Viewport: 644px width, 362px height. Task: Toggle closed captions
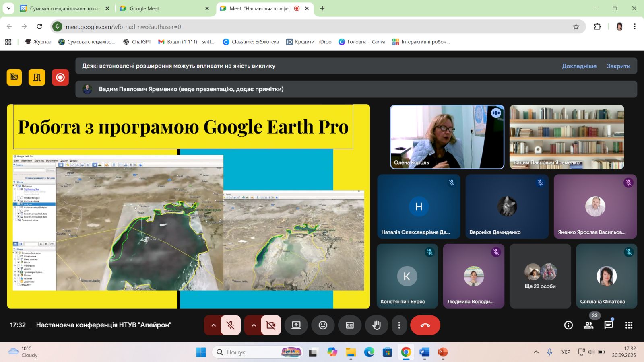click(350, 325)
